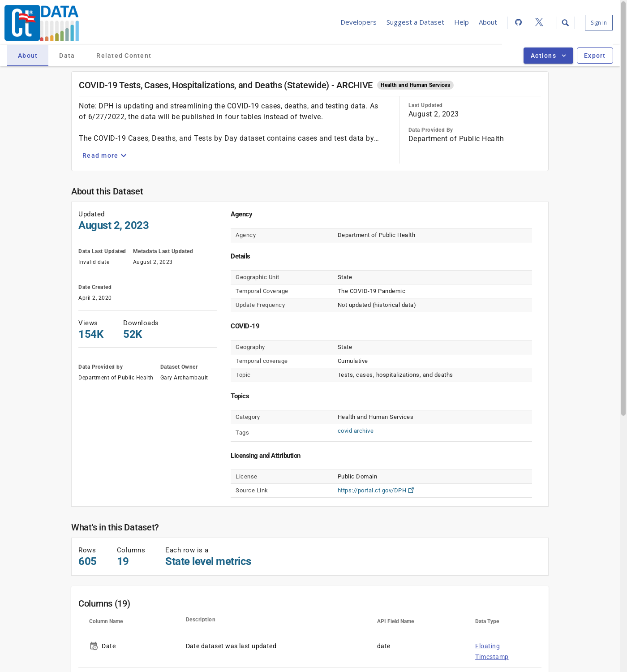
Task: Open Suggest a Dataset link
Action: 415,22
